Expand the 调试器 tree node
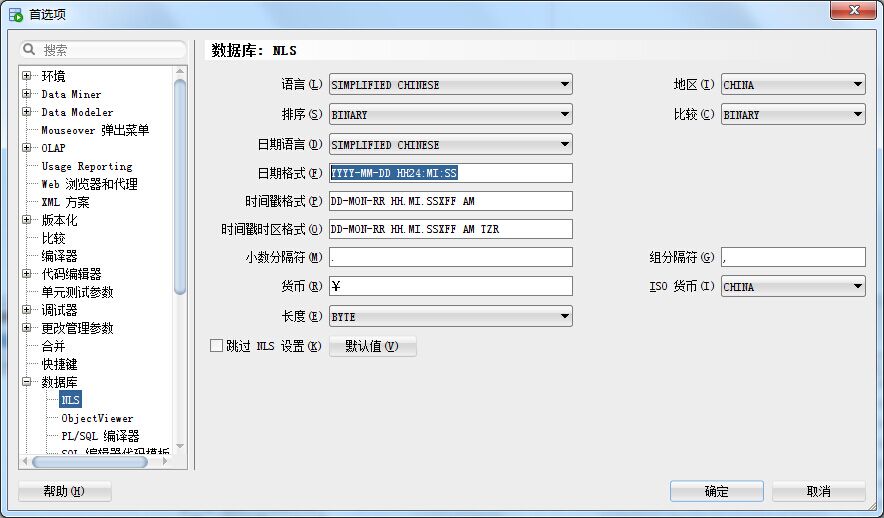The height and width of the screenshot is (518, 884). [x=26, y=309]
